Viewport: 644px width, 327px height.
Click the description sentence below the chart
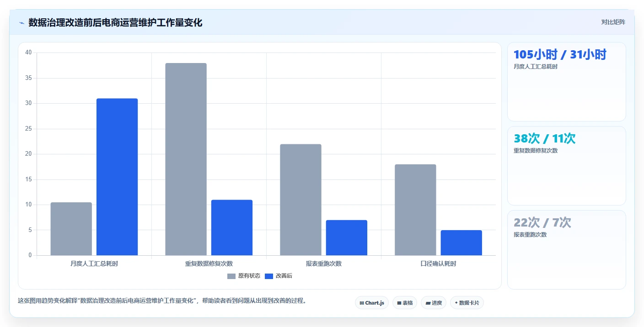[162, 301]
